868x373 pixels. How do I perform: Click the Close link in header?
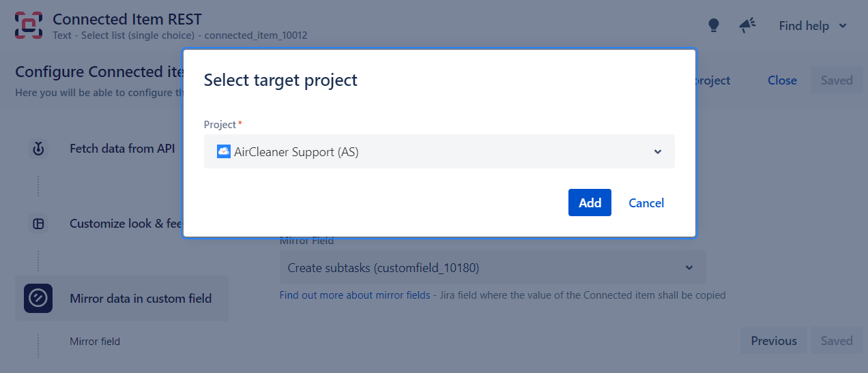click(x=782, y=80)
